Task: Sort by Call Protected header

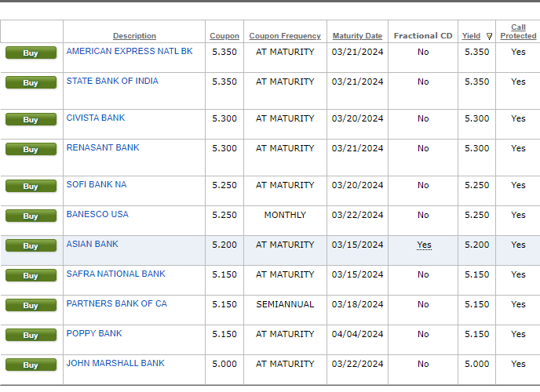Action: coord(518,31)
